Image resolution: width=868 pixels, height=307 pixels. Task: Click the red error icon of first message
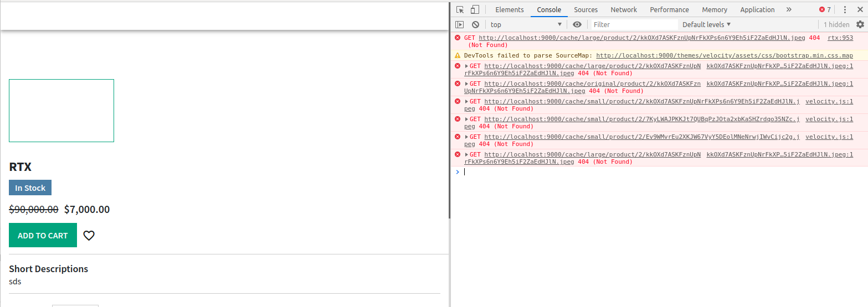pos(458,38)
